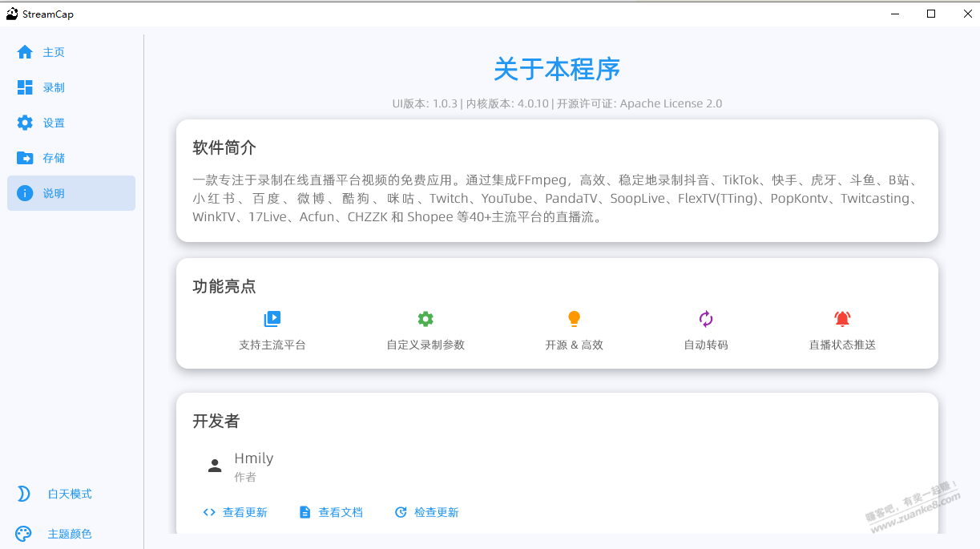980x549 pixels.
Task: Click the palette icon in the sidebar
Action: (24, 534)
